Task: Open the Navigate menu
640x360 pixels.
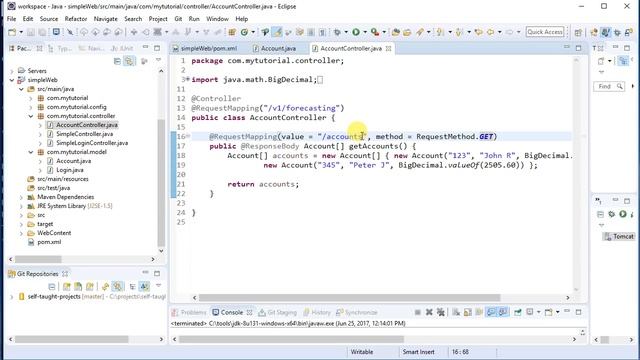Action: 106,19
